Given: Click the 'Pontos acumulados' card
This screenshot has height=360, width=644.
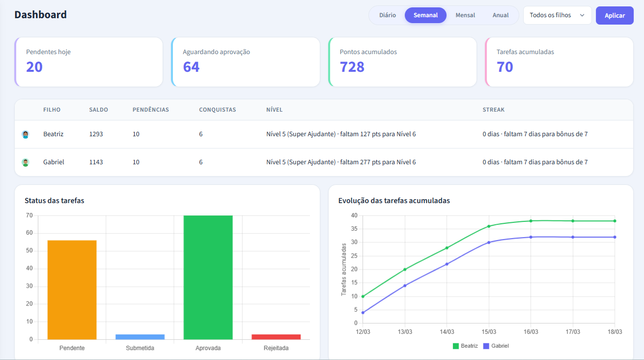Looking at the screenshot, I should point(402,62).
